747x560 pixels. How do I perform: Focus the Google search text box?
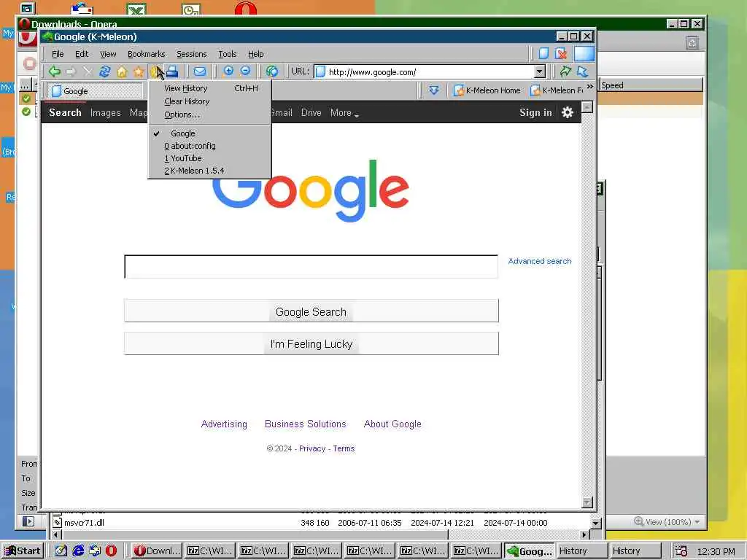(311, 267)
